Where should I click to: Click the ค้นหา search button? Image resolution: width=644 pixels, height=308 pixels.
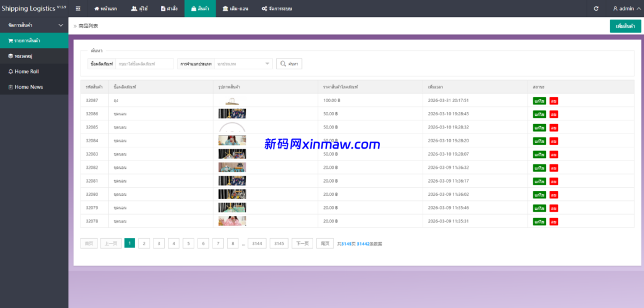tap(289, 64)
